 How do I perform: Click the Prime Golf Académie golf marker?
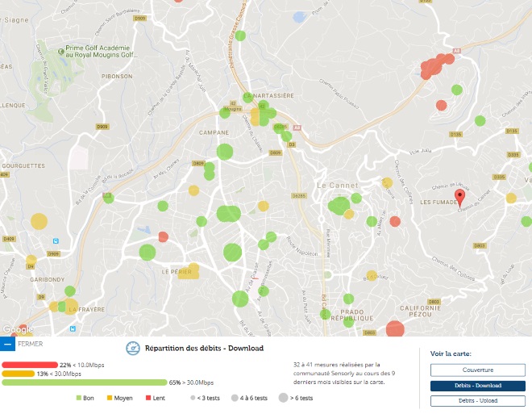63,52
